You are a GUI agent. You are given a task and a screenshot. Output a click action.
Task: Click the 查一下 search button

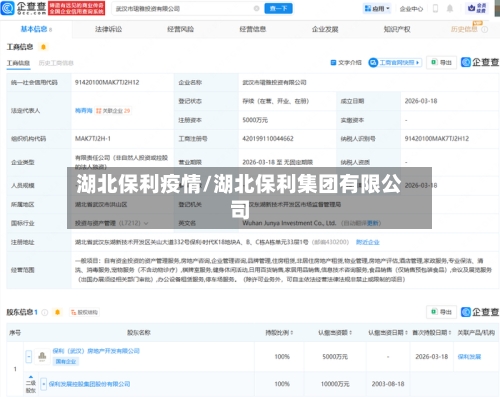(x=278, y=8)
